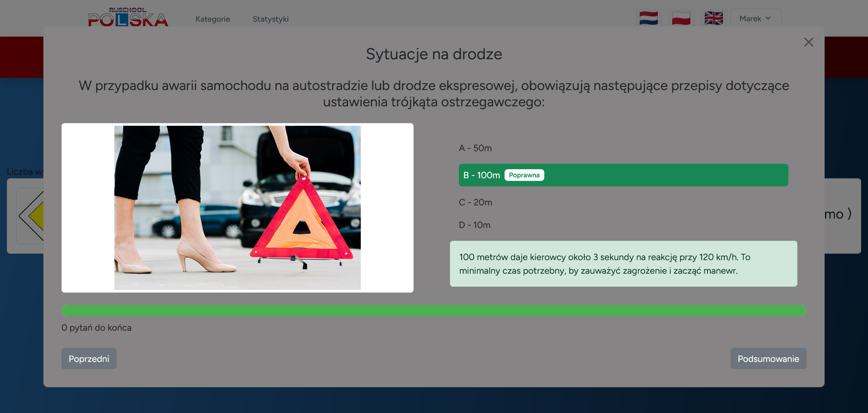This screenshot has width=868, height=413.
Task: Choose the British flag for English
Action: pos(713,19)
